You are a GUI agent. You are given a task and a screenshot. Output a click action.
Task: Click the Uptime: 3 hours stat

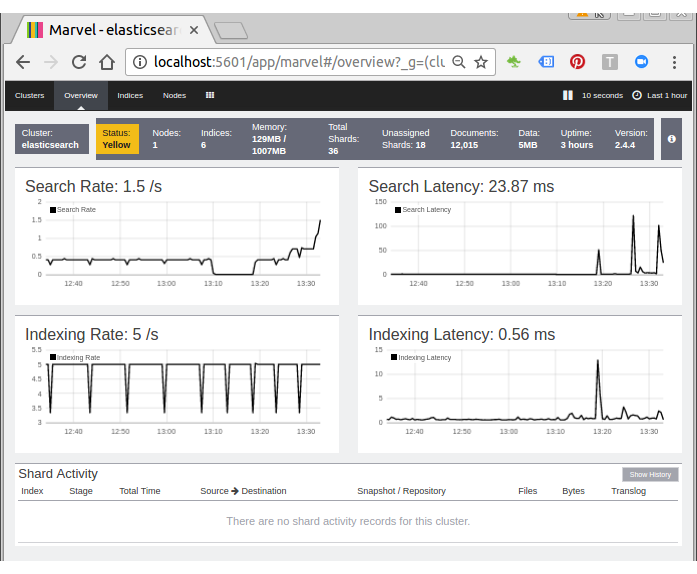(x=577, y=139)
